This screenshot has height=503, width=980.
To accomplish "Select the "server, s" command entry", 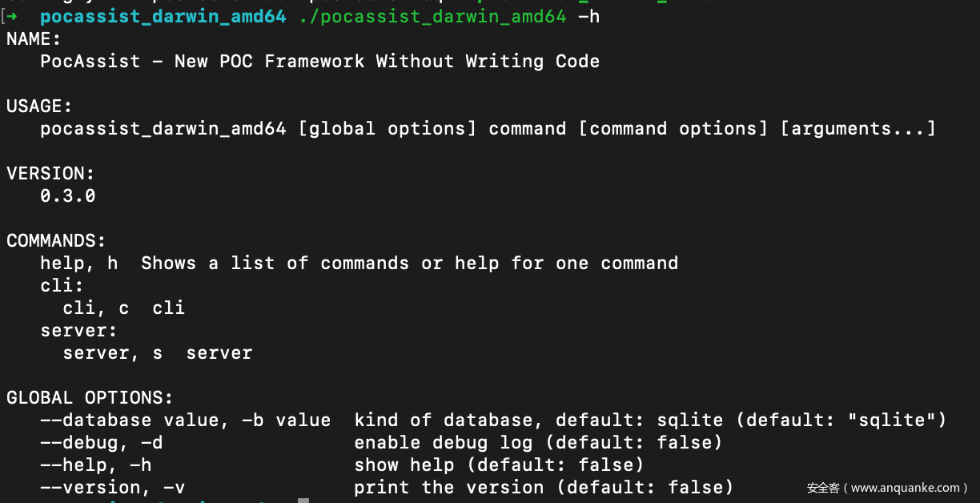I will 112,352.
